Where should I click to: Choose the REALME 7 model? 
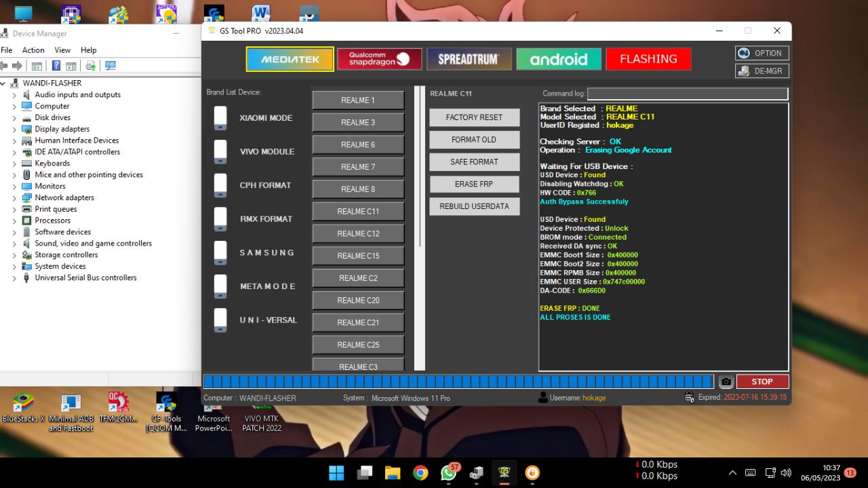[358, 167]
